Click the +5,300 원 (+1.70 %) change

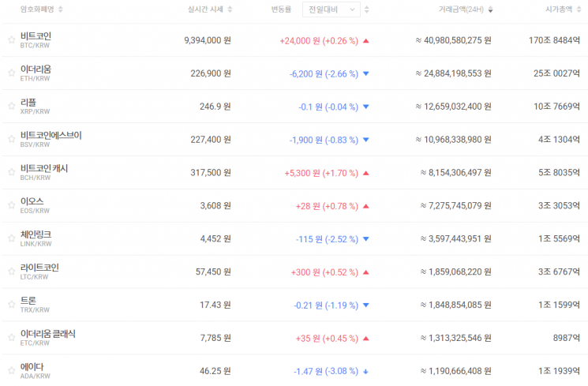321,173
